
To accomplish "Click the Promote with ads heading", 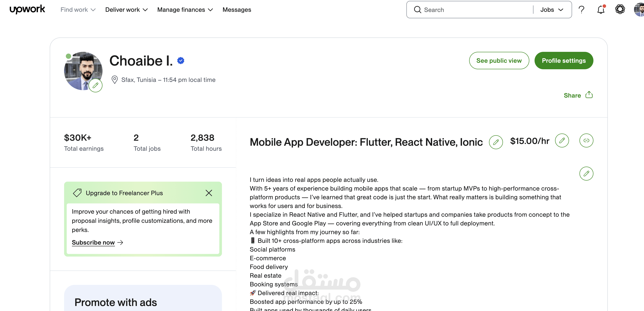I will point(116,302).
